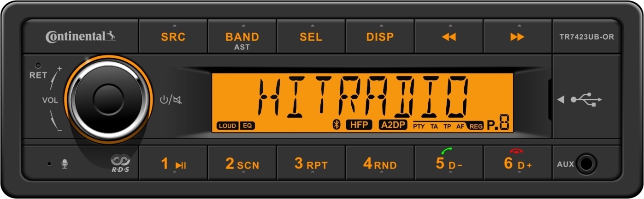
Task: Click the TP indicator on display
Action: tap(447, 126)
